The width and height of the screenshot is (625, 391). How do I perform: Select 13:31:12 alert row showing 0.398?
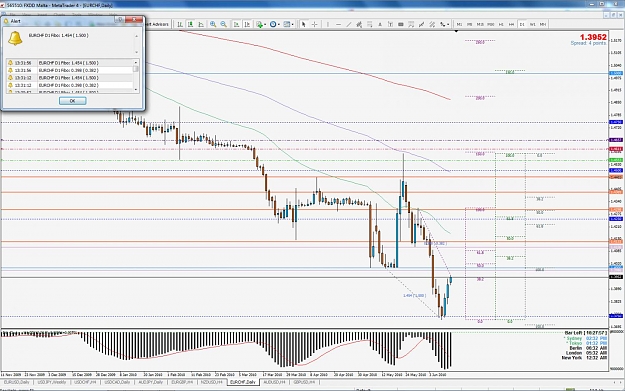tap(69, 85)
